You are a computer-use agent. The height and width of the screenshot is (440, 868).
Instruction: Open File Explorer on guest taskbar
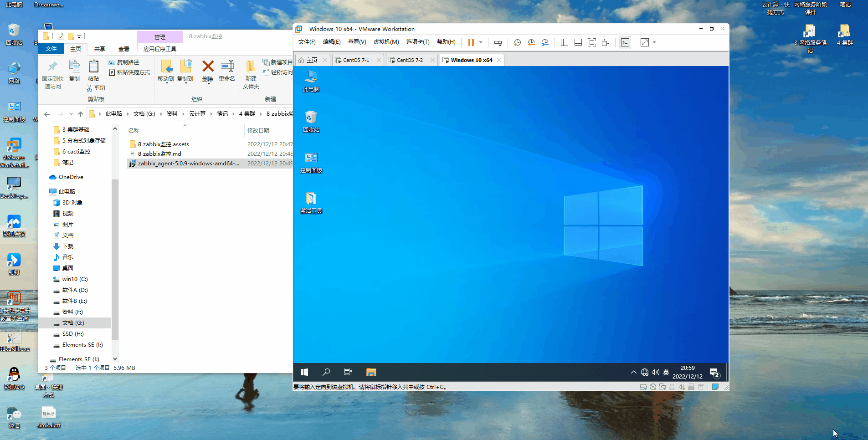(371, 372)
